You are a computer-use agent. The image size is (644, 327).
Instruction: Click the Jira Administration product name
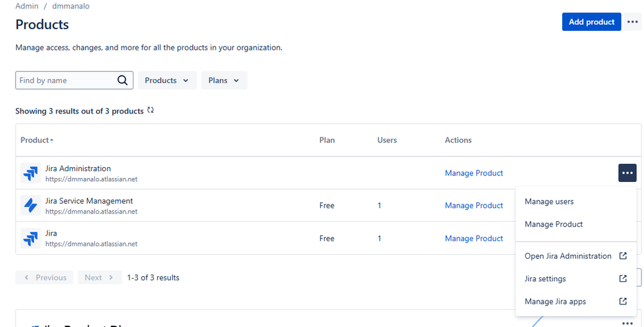[78, 168]
